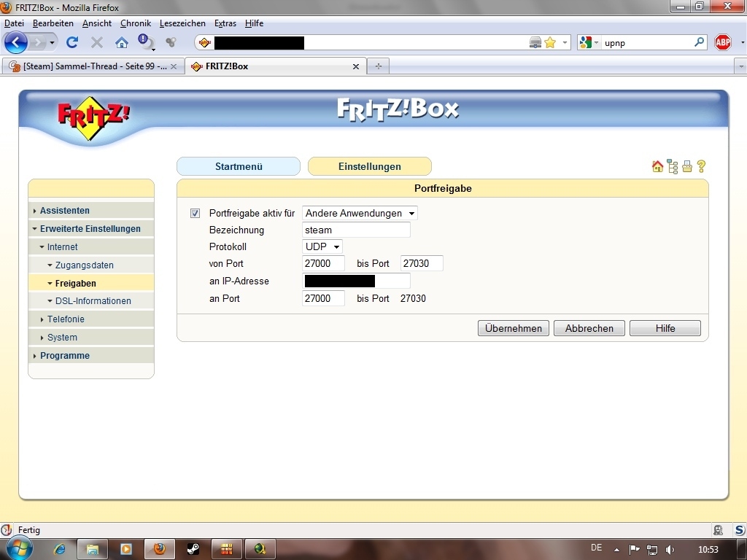This screenshot has height=560, width=747.
Task: Open Windows Explorer folder in taskbar
Action: (93, 549)
